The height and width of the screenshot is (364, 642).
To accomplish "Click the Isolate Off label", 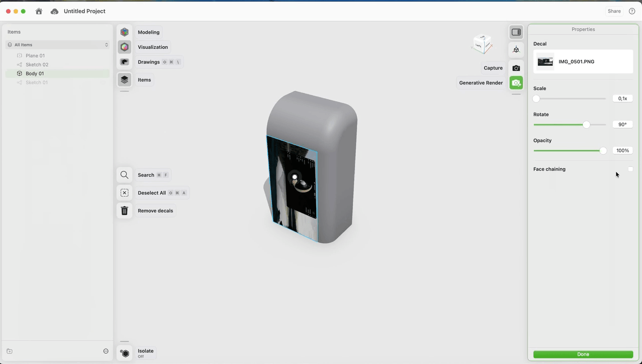I will (146, 353).
